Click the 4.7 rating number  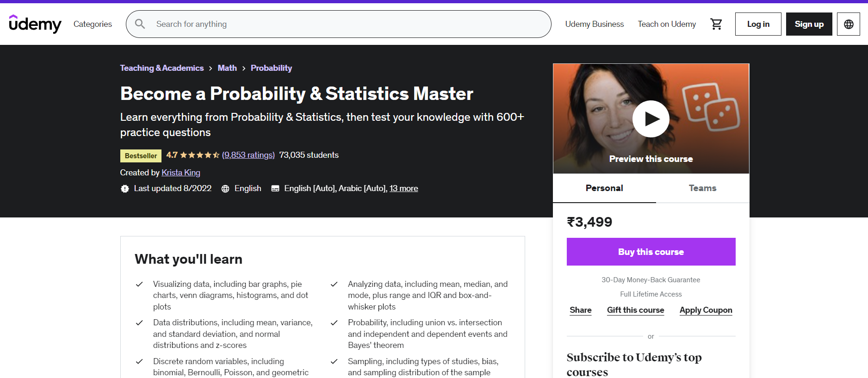172,155
